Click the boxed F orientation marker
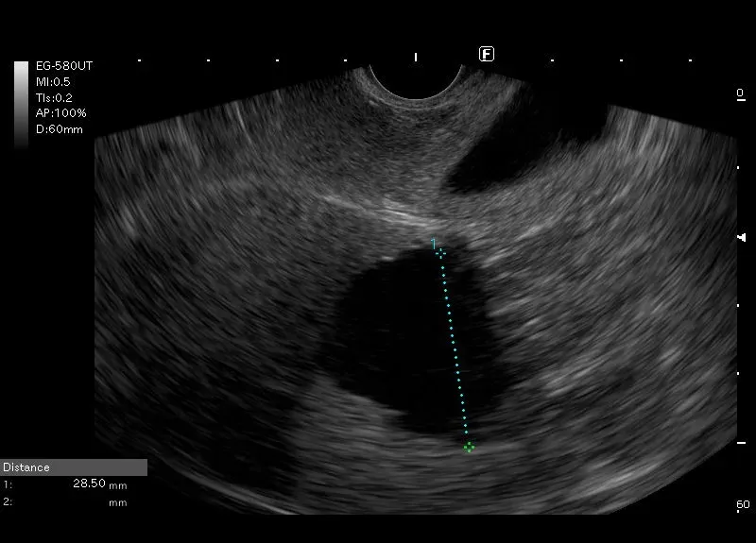 (487, 54)
